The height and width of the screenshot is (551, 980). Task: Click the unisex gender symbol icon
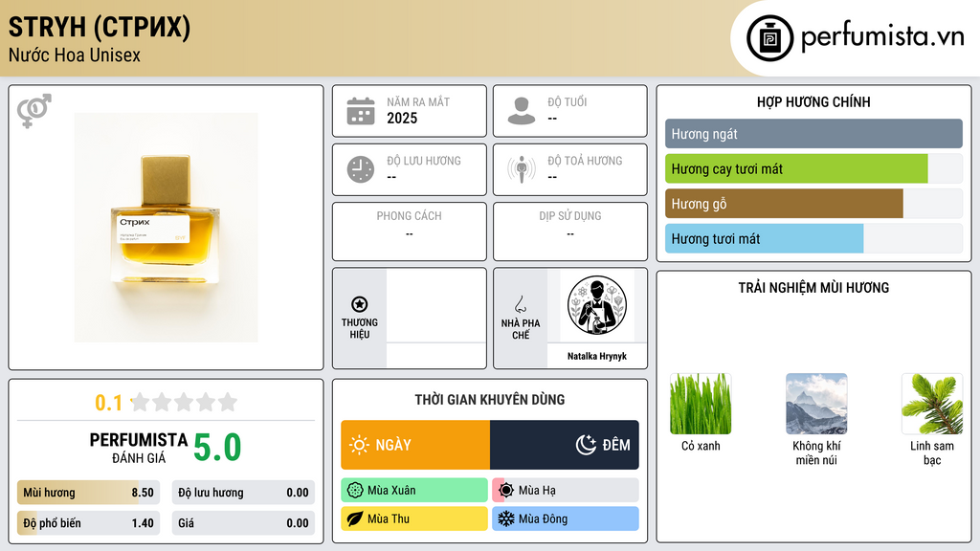[x=34, y=111]
